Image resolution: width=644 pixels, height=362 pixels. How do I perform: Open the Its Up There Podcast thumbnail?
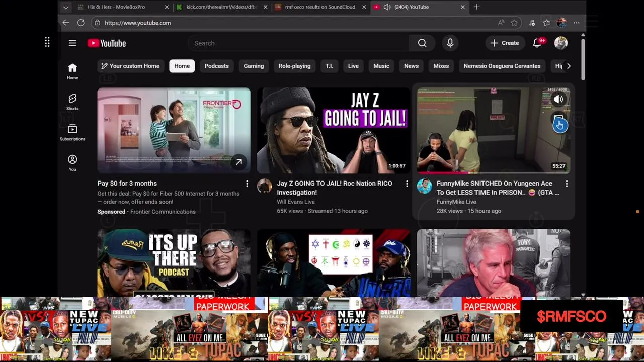point(174,263)
